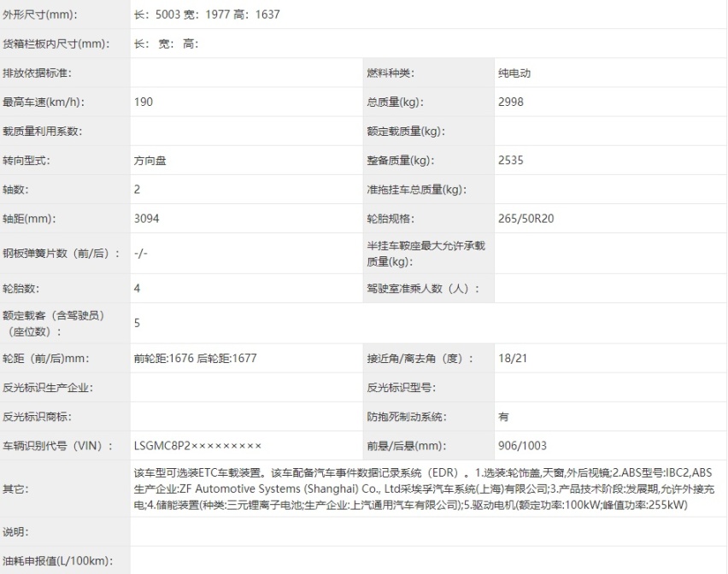Screen dimensions: 728x574
Task: Select the ABS value 有
Action: coord(504,417)
